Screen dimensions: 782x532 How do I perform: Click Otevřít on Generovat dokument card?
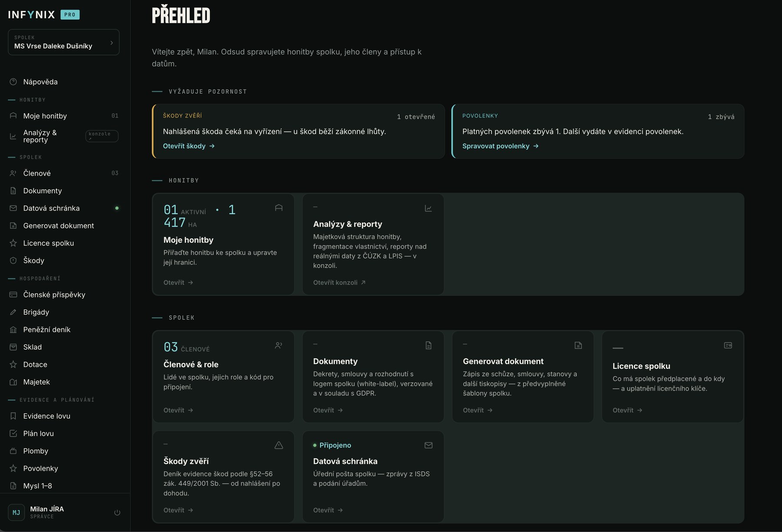click(477, 410)
